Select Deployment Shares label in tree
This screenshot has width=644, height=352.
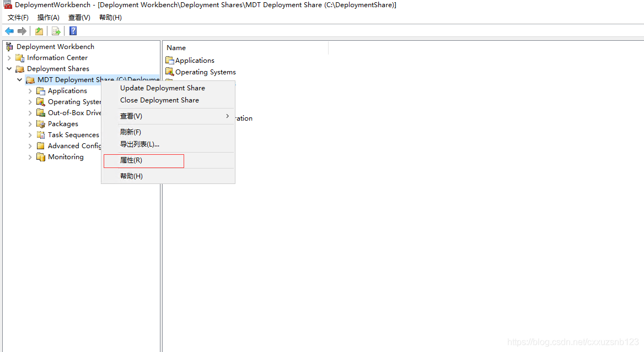58,68
